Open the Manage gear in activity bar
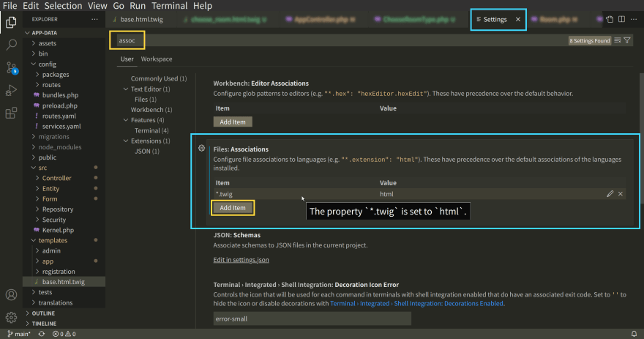Viewport: 644px width, 339px height. click(x=11, y=317)
